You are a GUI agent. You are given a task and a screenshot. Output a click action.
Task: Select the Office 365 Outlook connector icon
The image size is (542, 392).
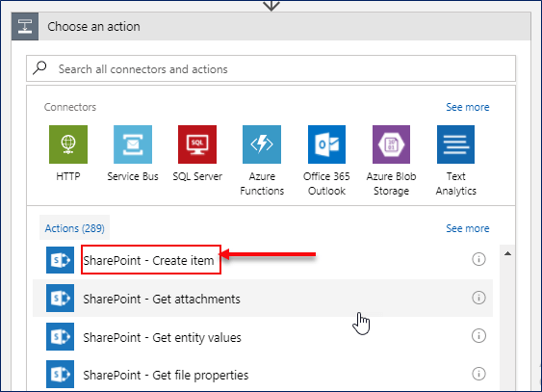pos(326,144)
